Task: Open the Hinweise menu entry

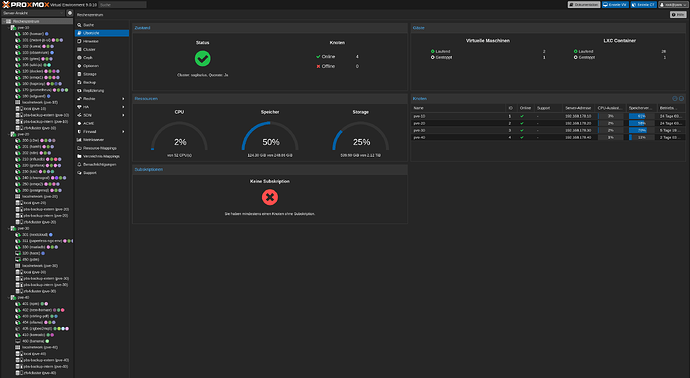Action: pos(102,41)
